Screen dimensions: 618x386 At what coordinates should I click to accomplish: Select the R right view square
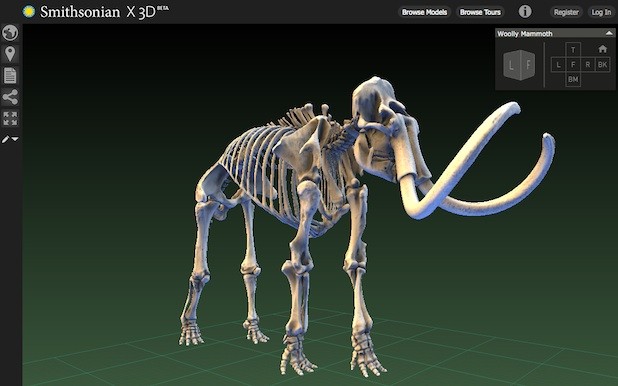pos(588,65)
